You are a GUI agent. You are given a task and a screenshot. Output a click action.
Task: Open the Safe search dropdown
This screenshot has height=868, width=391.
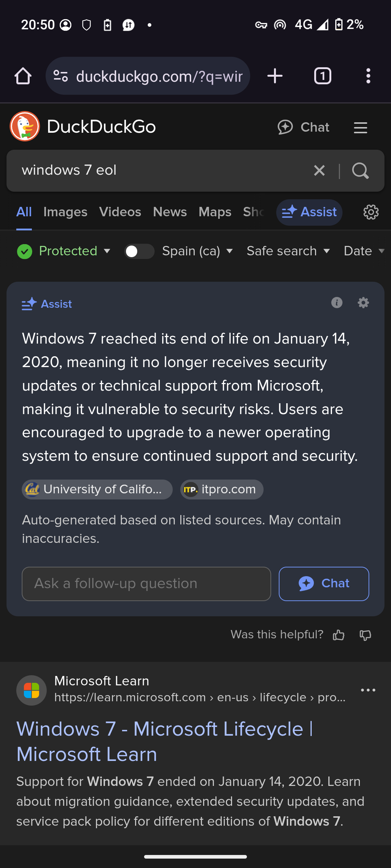tap(289, 251)
